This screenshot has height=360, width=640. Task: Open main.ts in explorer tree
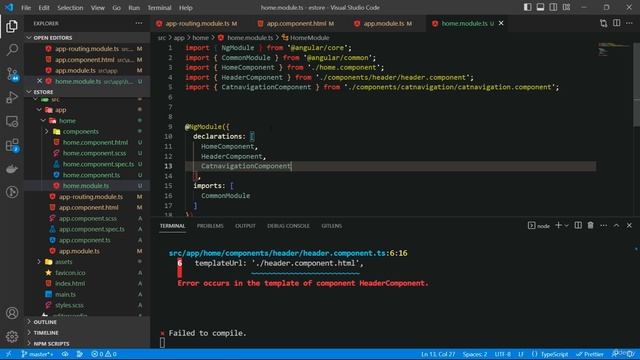[65, 294]
